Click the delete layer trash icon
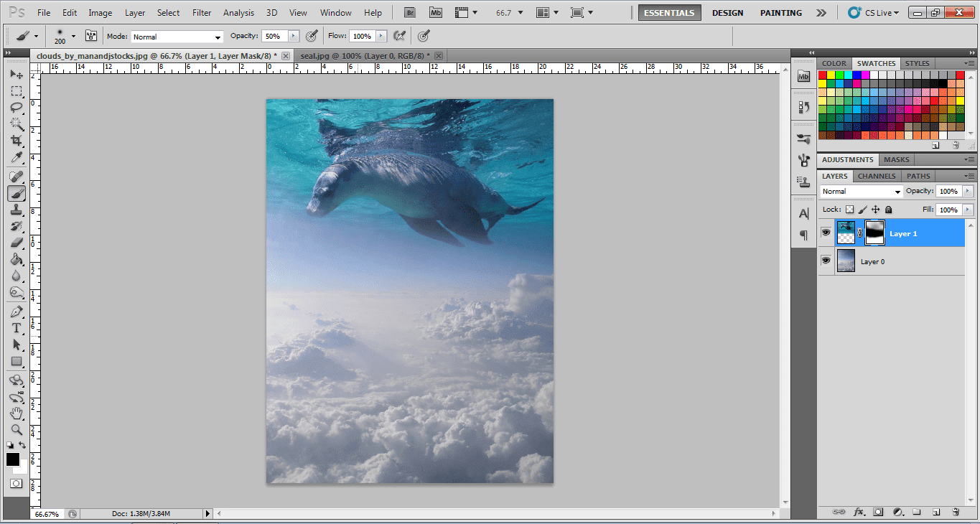The width and height of the screenshot is (980, 524). 956,512
